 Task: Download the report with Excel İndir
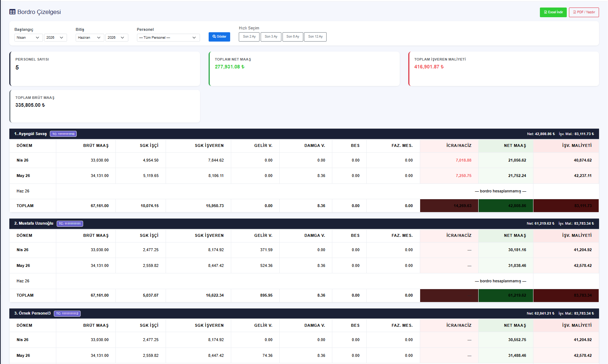[553, 12]
